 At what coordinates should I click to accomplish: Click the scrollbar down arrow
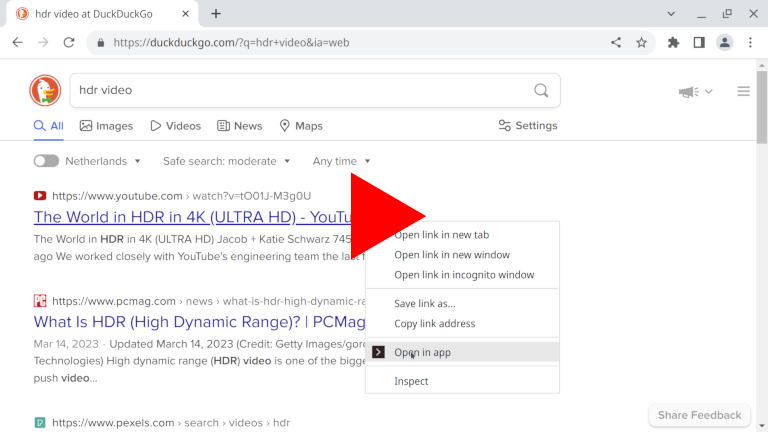click(x=762, y=426)
